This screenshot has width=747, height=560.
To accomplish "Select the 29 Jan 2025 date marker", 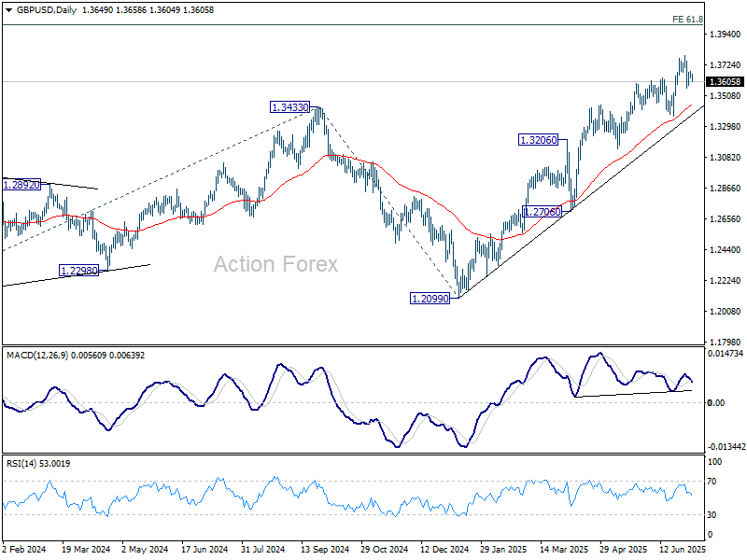I will (x=503, y=550).
